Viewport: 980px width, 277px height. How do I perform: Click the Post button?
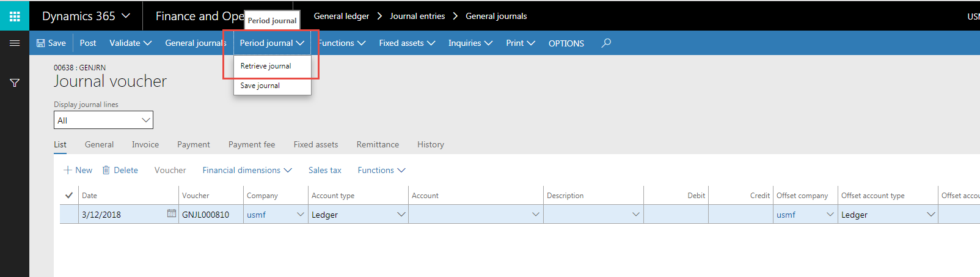(88, 43)
